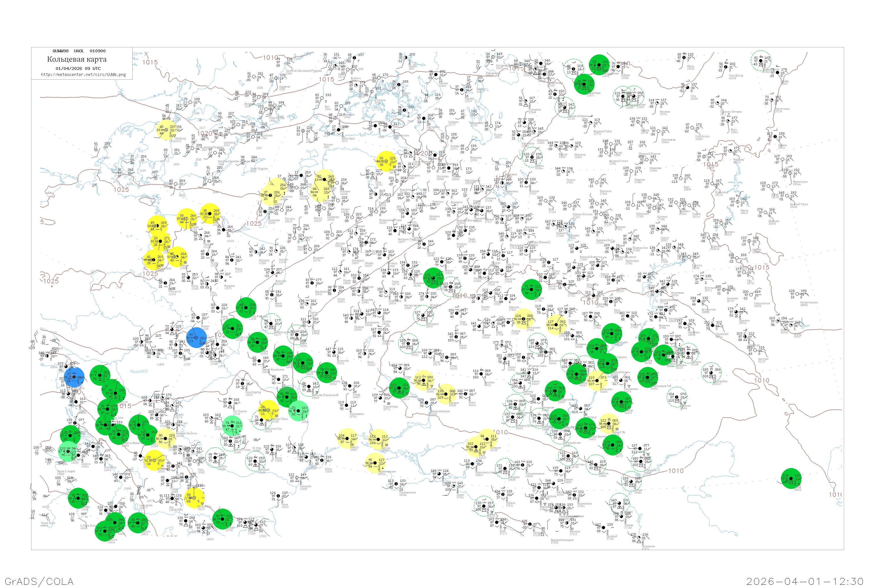
Task: Click the QUWW98 UAOL 010900 header code
Action: 79,51
